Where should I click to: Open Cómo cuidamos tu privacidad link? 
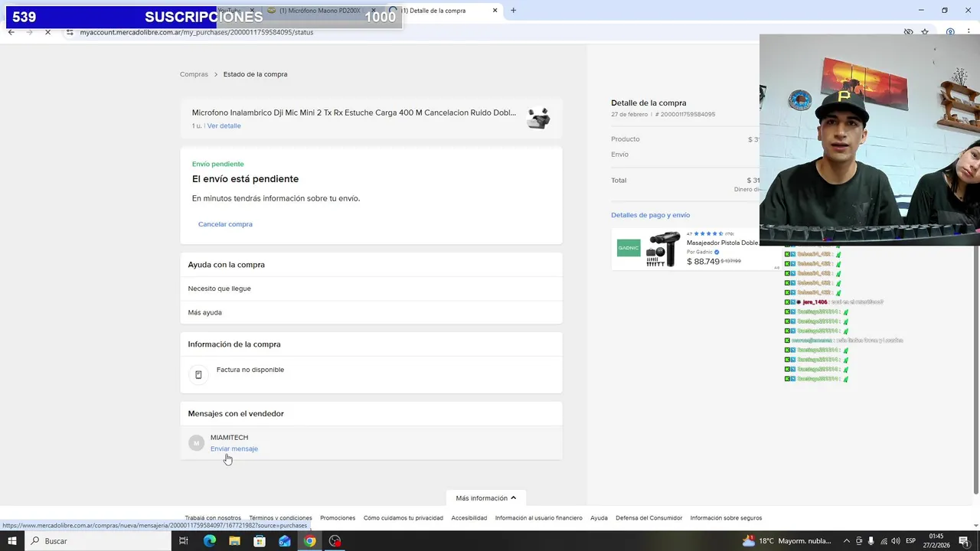point(403,518)
